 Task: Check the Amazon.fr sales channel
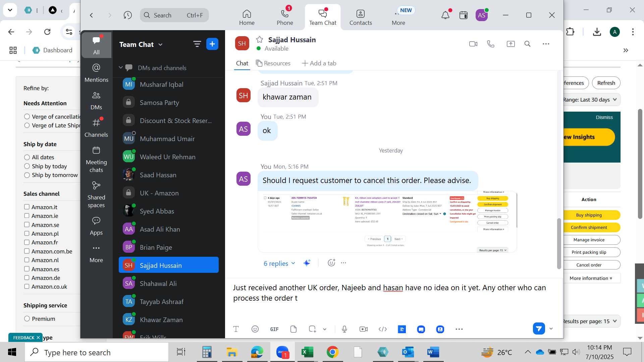point(27,242)
